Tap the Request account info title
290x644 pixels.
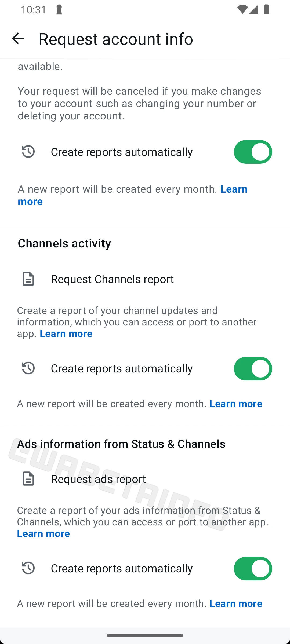(116, 39)
